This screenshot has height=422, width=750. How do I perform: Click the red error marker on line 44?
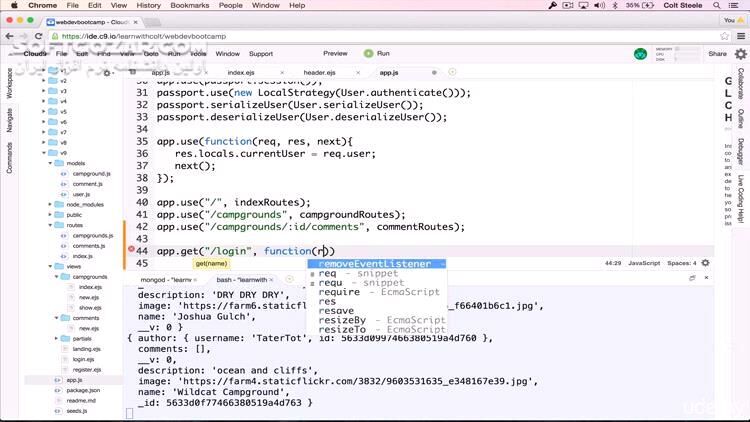click(131, 249)
